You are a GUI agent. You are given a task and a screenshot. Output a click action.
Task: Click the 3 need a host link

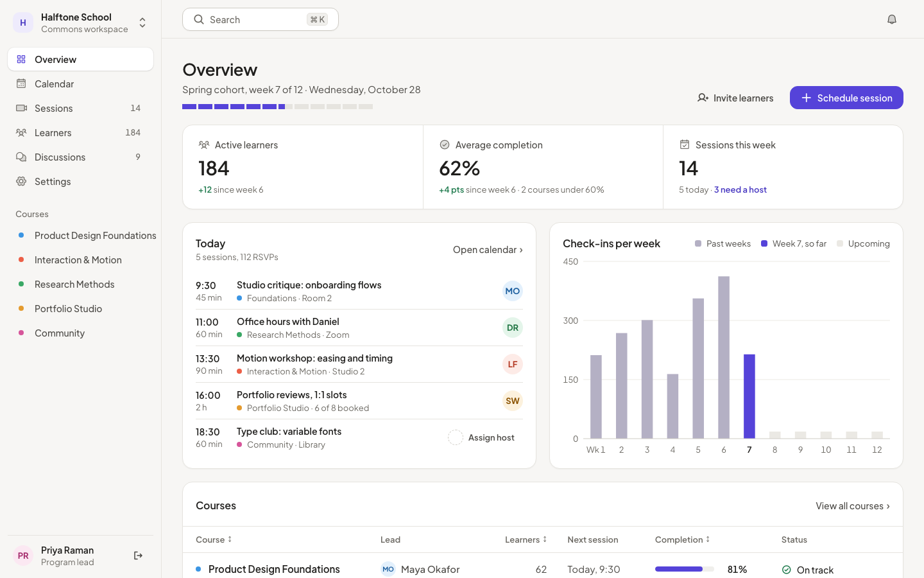click(x=740, y=189)
